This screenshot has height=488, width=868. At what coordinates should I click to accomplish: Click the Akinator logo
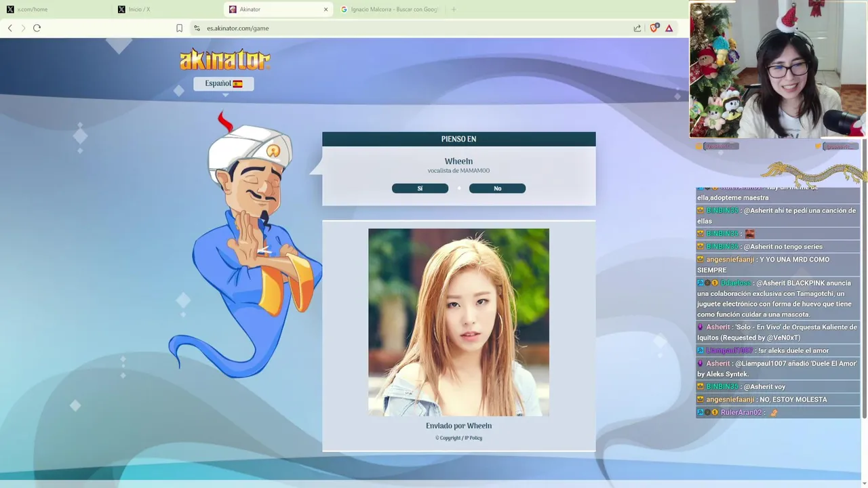click(x=224, y=60)
